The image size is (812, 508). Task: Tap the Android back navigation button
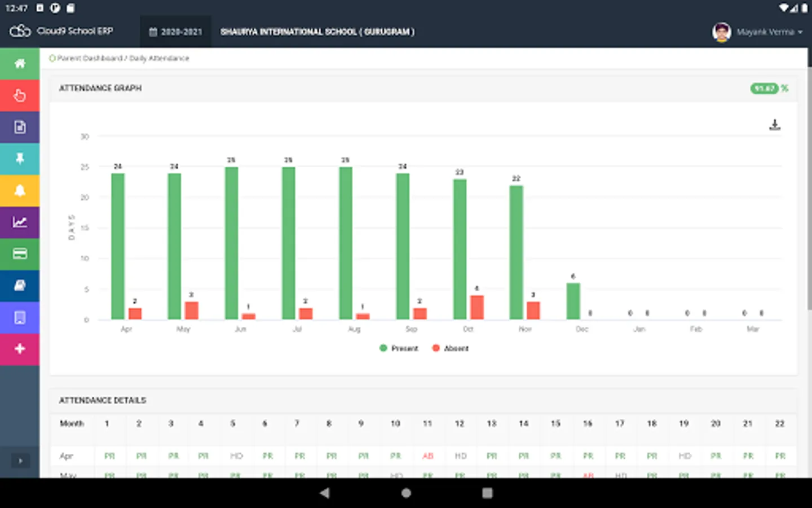tap(325, 493)
